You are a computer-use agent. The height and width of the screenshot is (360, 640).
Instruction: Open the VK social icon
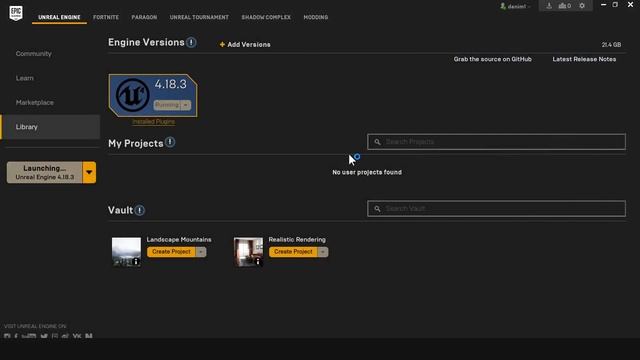pos(77,336)
